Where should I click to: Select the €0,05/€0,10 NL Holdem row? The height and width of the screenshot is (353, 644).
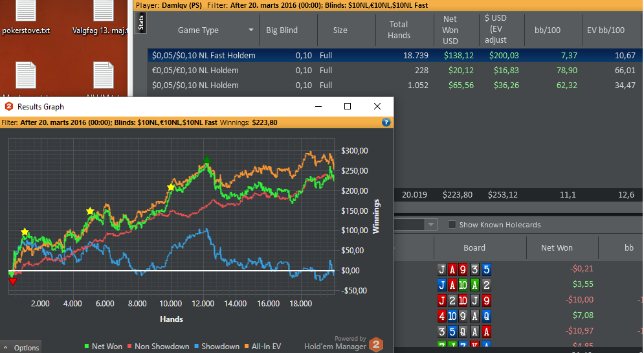[395, 70]
